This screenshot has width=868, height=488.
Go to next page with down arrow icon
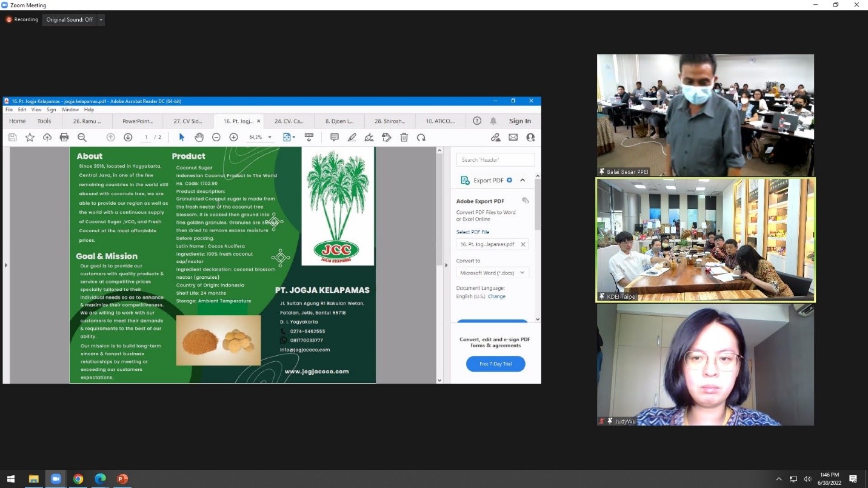(x=128, y=138)
